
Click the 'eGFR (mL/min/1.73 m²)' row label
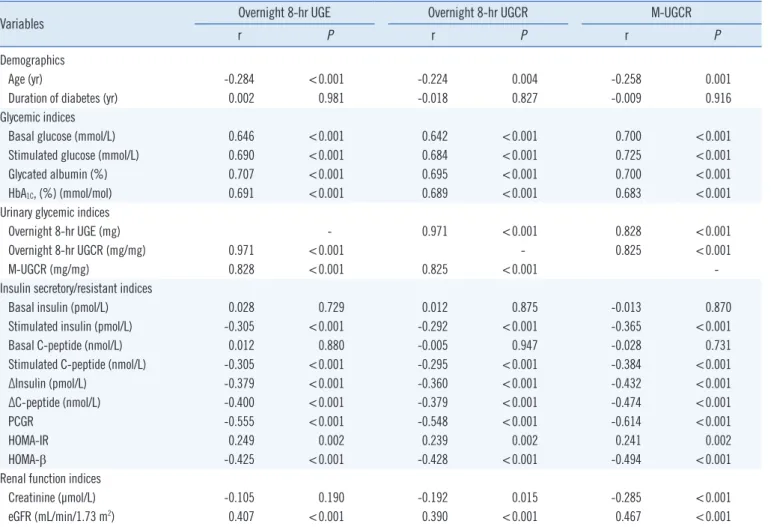[x=61, y=517]
